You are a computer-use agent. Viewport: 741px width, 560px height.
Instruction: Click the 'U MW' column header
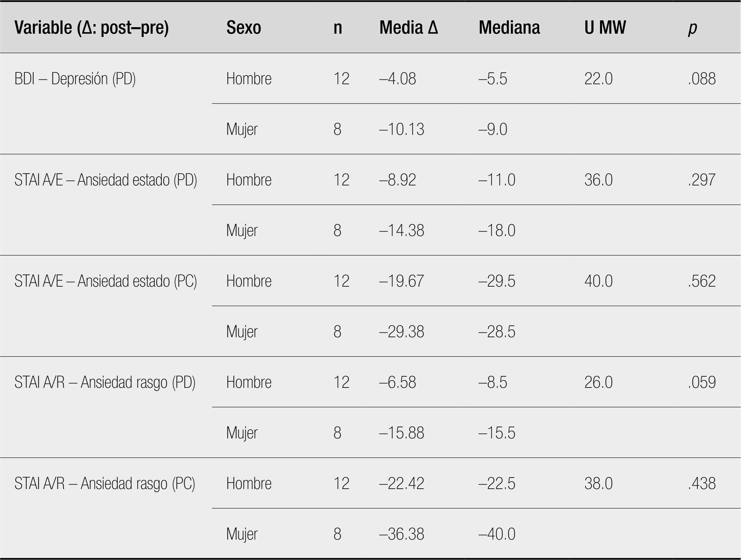click(x=605, y=28)
